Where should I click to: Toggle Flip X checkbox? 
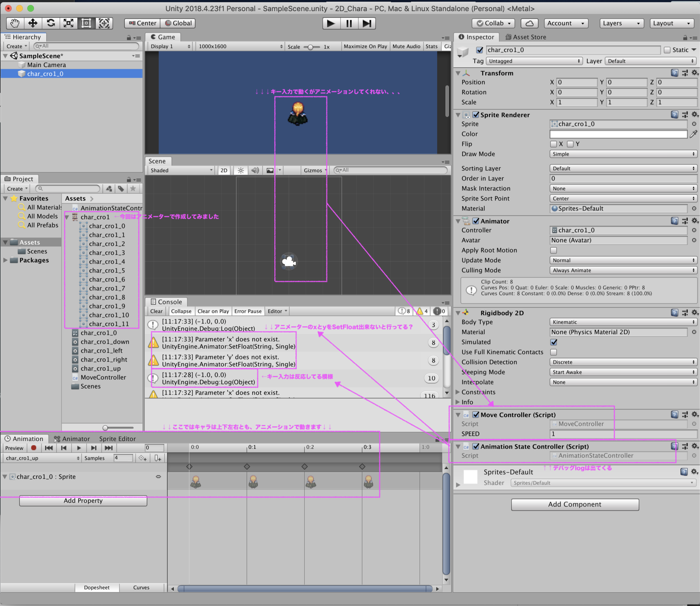pos(554,144)
